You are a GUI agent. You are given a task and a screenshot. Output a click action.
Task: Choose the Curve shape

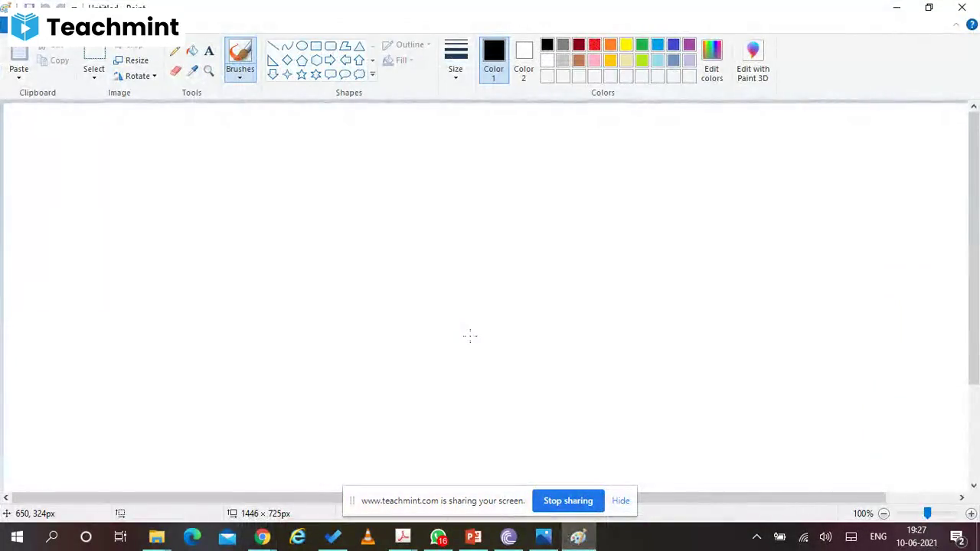[287, 46]
